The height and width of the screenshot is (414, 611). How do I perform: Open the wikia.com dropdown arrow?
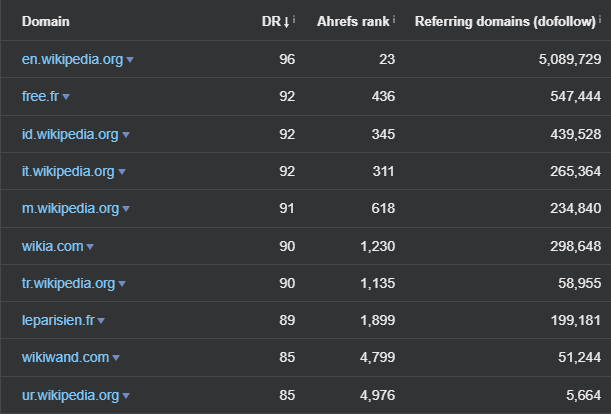click(x=90, y=247)
